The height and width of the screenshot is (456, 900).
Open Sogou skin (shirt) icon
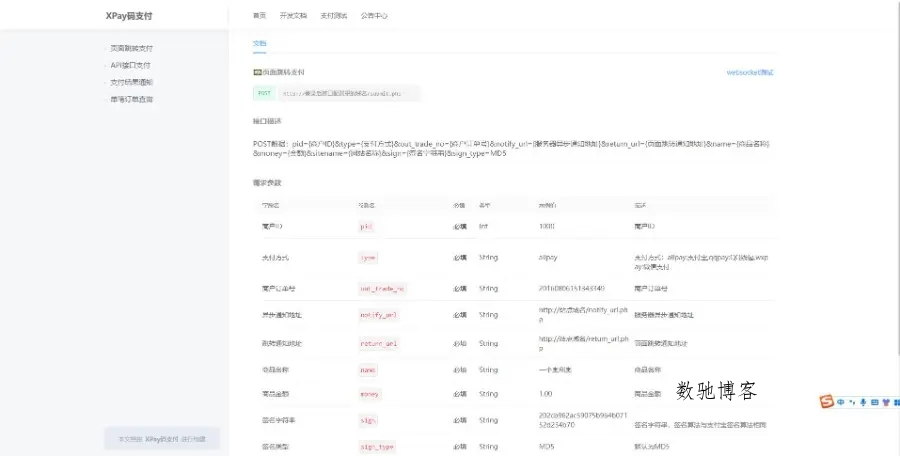point(886,402)
